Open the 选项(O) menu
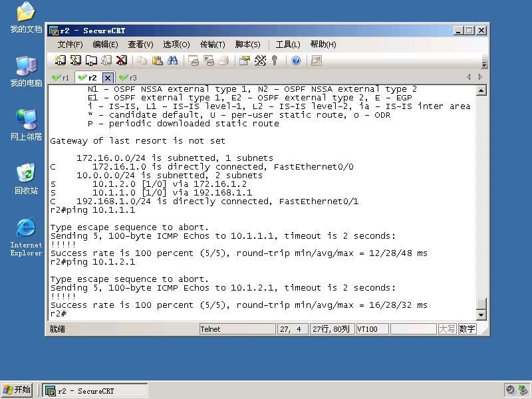 point(176,45)
